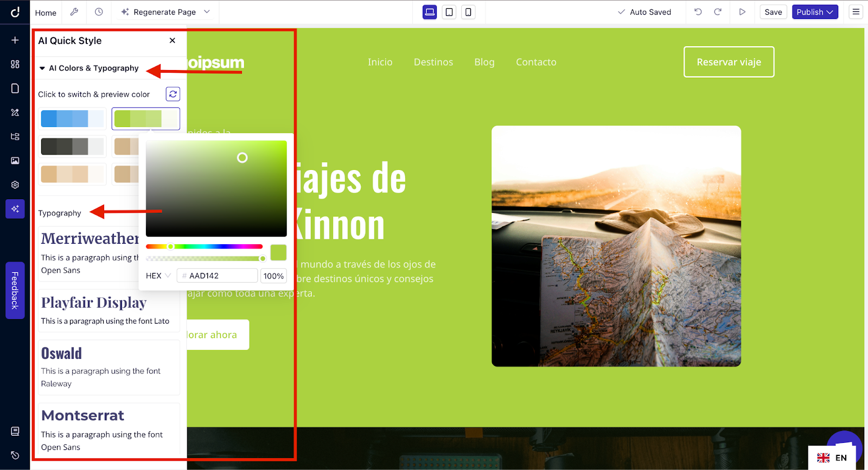Preview the site with play icon
The width and height of the screenshot is (868, 470).
[742, 12]
